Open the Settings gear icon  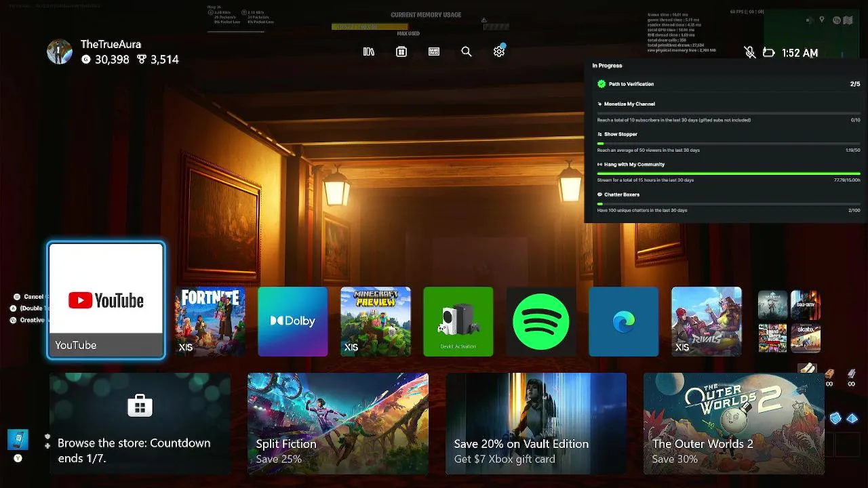click(499, 52)
